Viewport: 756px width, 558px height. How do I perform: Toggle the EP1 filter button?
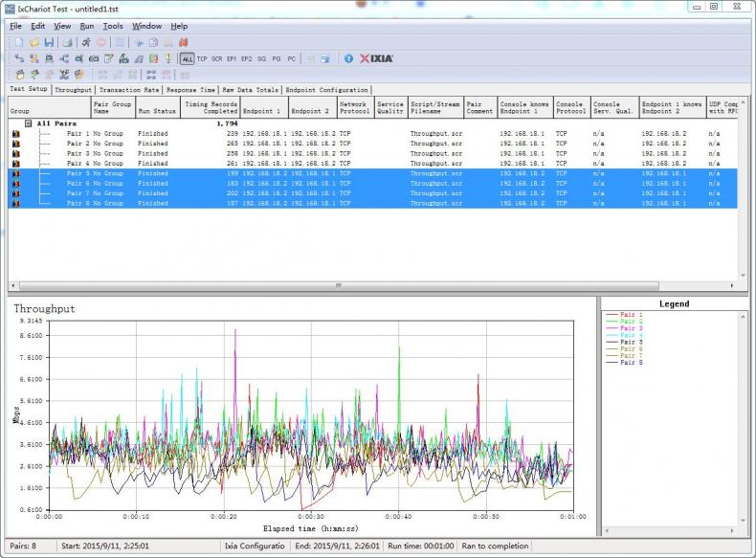(x=232, y=58)
